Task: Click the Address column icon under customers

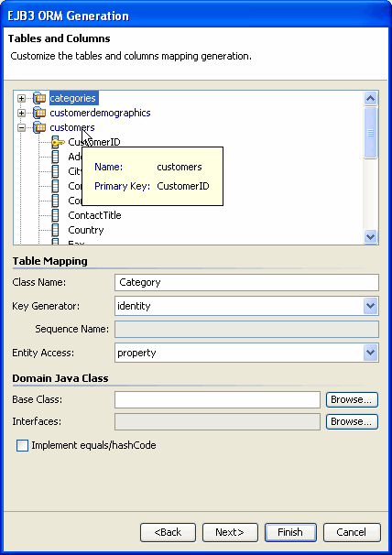Action: click(56, 157)
